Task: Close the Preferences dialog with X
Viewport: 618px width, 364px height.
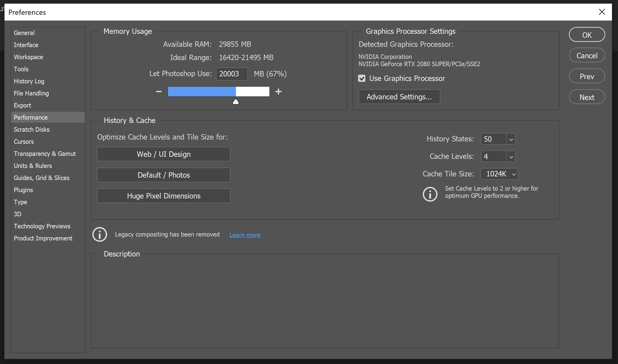Action: [x=602, y=12]
